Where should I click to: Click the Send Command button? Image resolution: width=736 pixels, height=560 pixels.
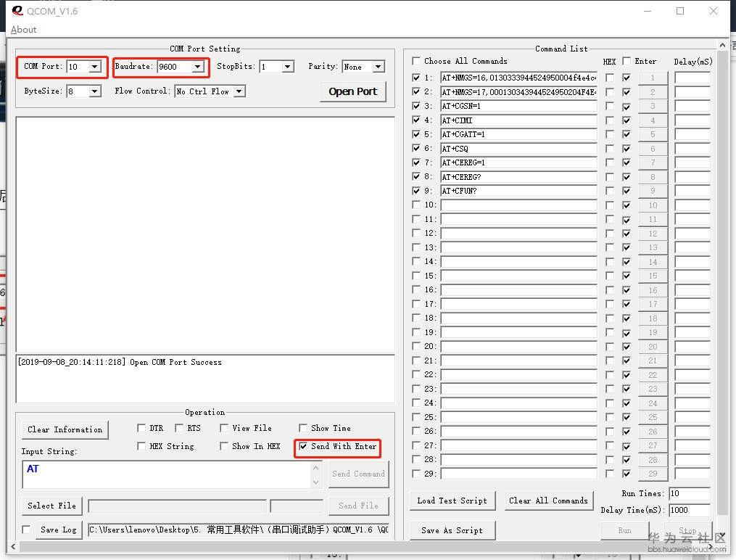[359, 474]
